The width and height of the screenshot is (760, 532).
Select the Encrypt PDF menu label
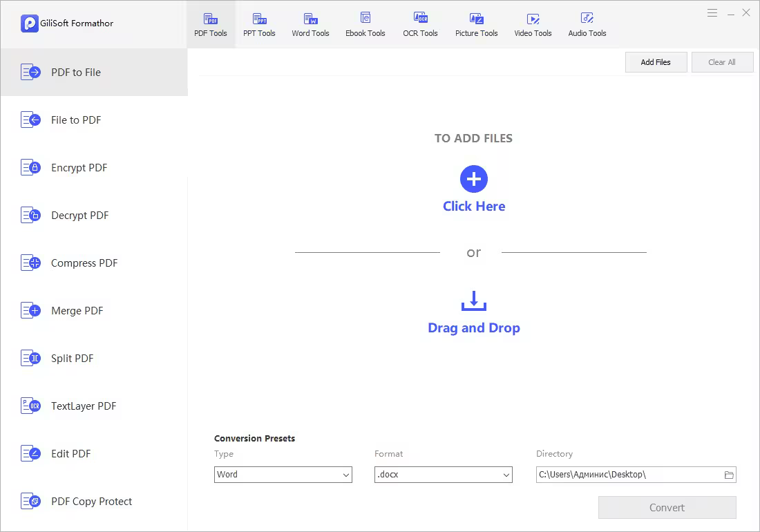79,168
